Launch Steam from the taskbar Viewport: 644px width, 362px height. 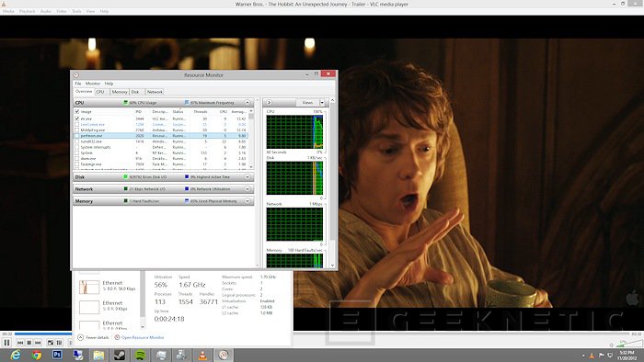click(120, 355)
